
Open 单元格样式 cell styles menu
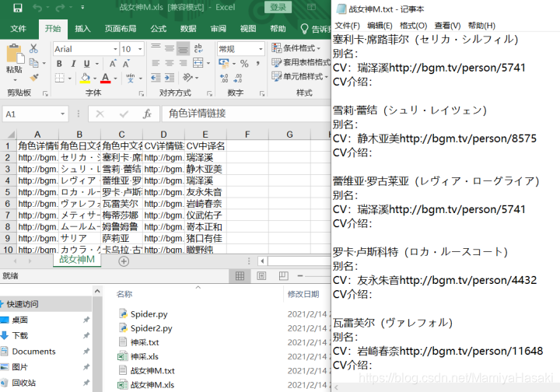(x=300, y=76)
